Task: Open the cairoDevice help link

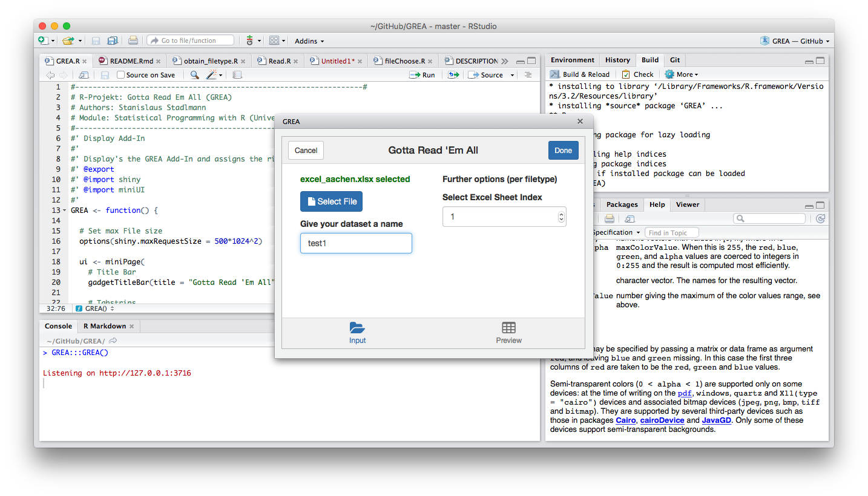Action: [x=662, y=420]
